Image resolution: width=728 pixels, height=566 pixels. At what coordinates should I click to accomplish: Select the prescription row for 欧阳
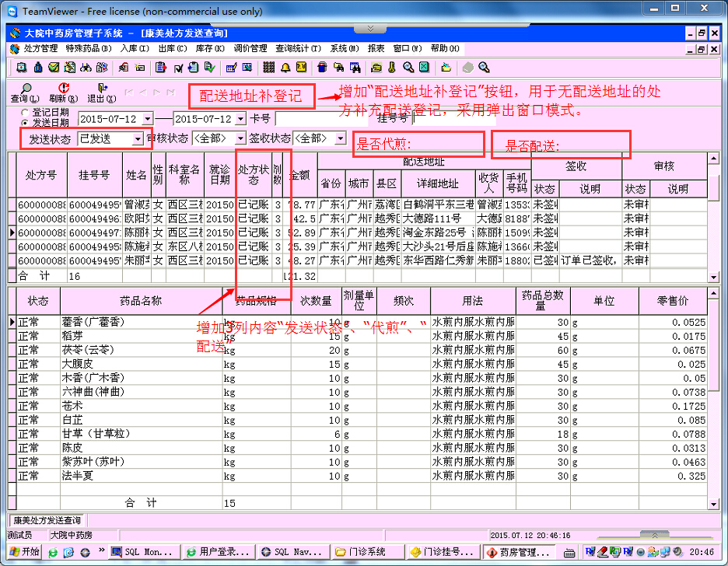click(358, 218)
